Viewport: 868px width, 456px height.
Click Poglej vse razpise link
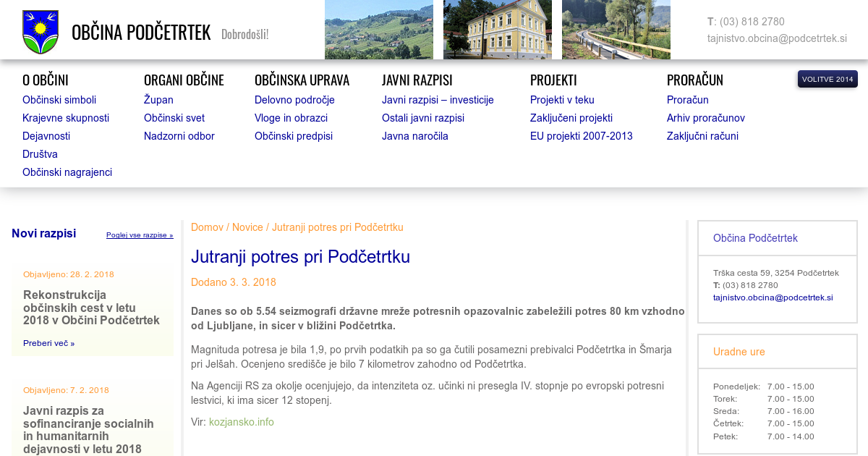[140, 235]
